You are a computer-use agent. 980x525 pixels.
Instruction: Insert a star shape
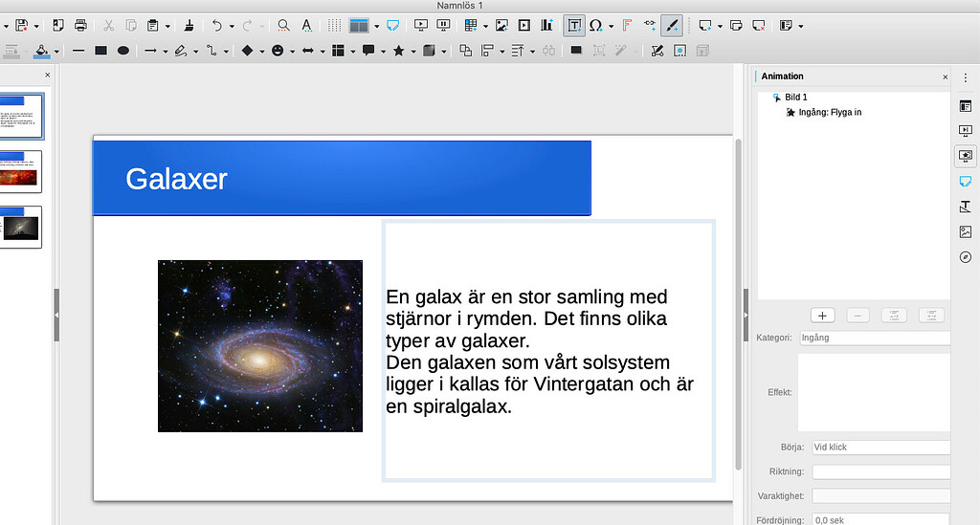399,51
